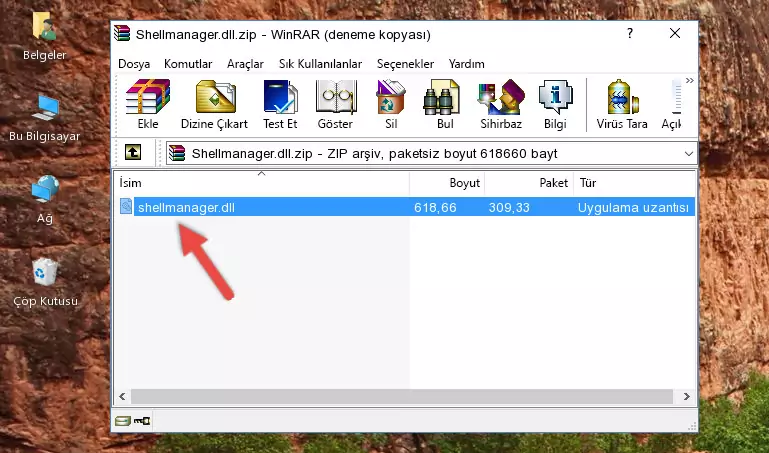Start Virüs Tara scan
The image size is (769, 453).
tap(622, 104)
